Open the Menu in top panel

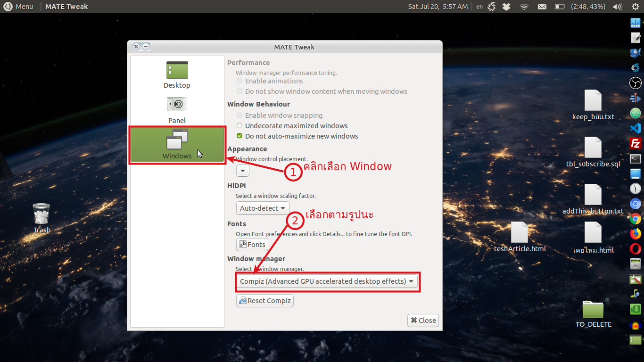[x=19, y=7]
